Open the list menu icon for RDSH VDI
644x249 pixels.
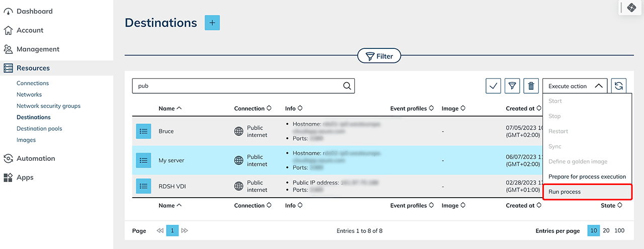click(x=143, y=186)
